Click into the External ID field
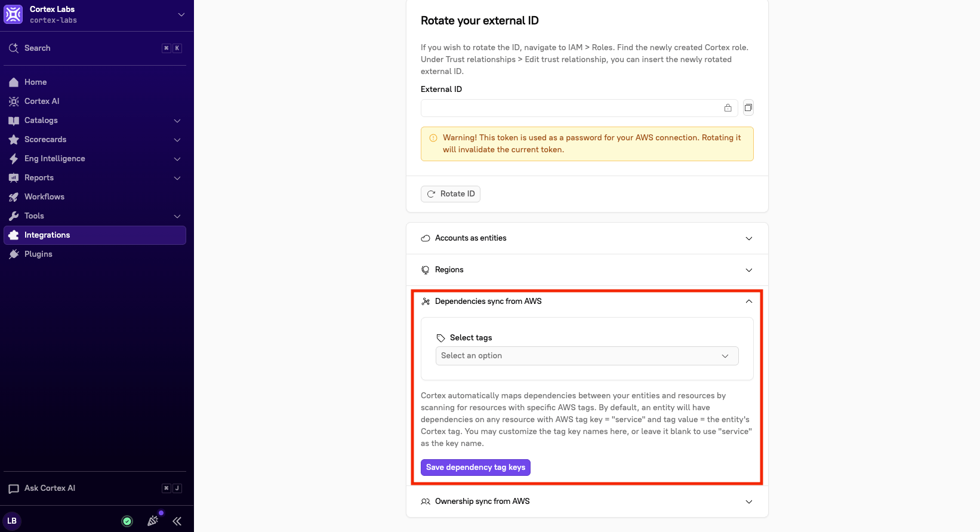This screenshot has width=980, height=532. pyautogui.click(x=580, y=108)
